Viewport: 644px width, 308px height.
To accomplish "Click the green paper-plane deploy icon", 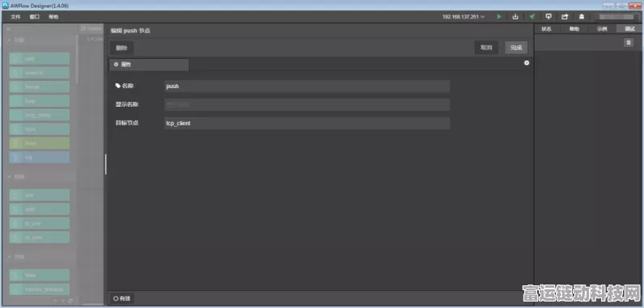I will (532, 17).
